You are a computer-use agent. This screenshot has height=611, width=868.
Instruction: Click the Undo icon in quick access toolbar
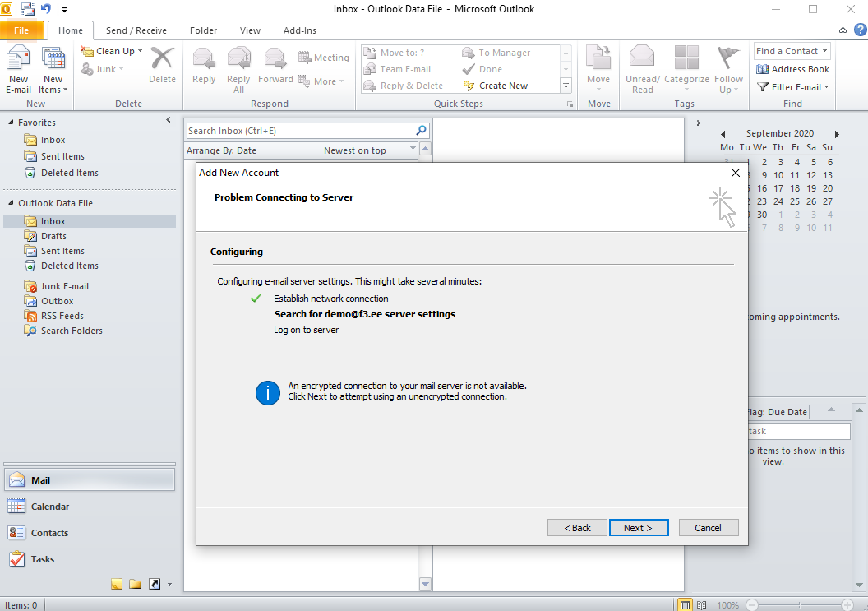pos(45,9)
